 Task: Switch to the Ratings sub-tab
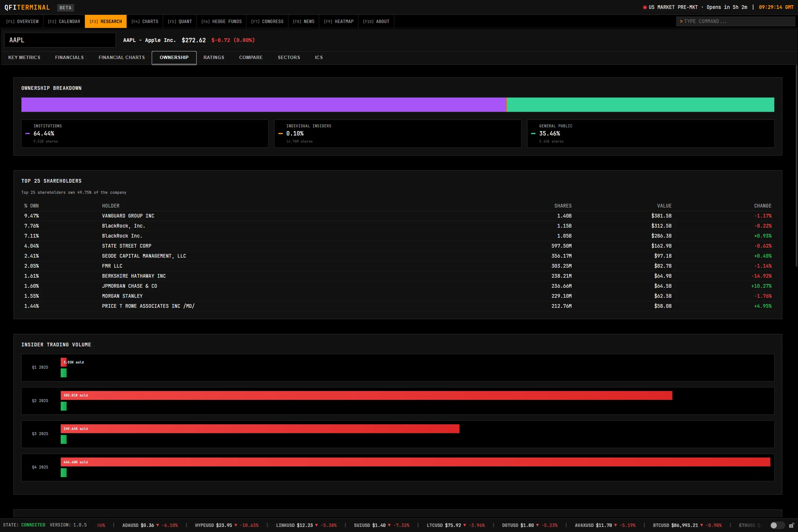[x=214, y=58]
